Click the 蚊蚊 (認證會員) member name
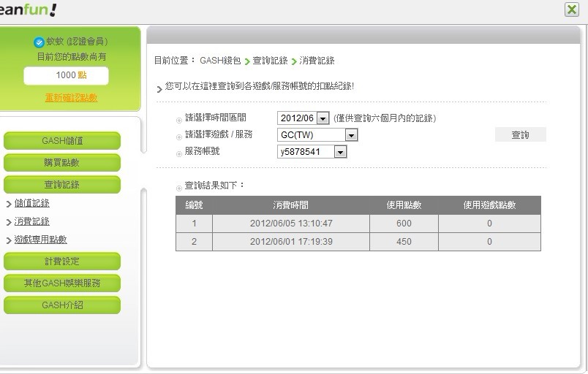 click(x=78, y=42)
